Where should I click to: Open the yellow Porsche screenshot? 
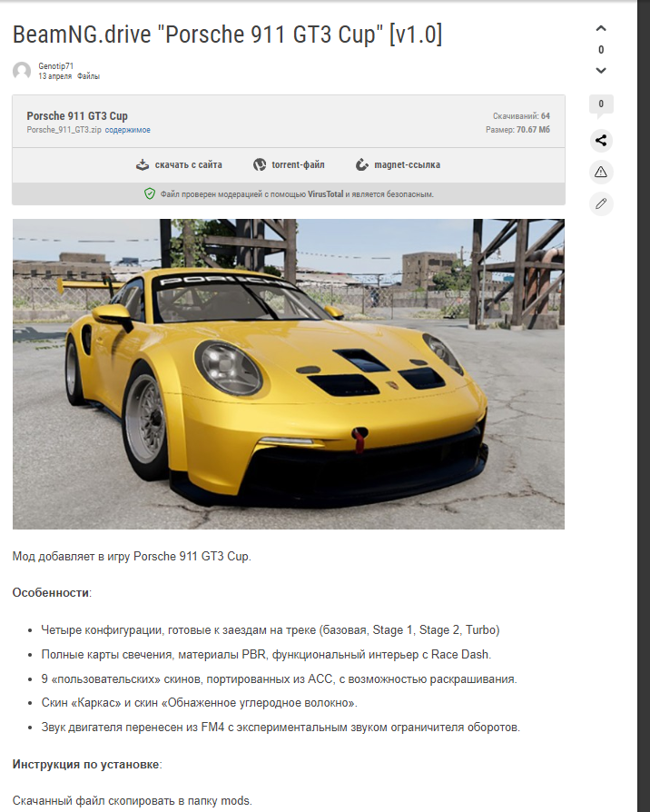[289, 374]
